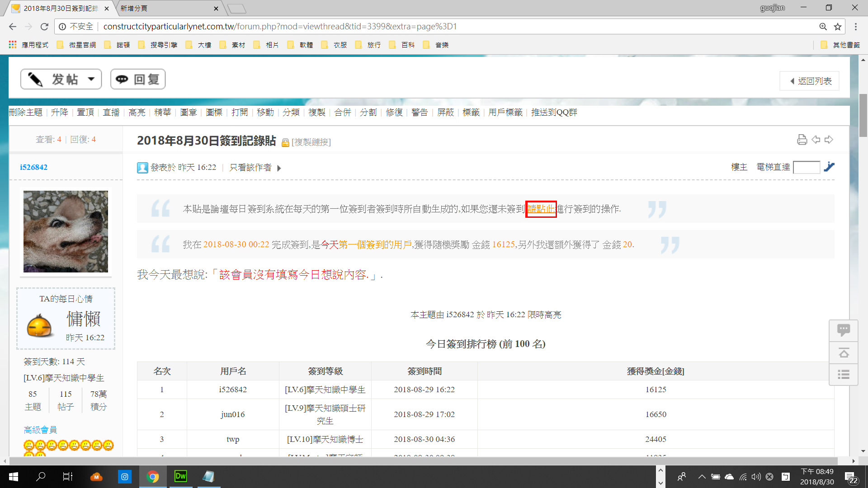
Task: Click floating quick reply bubble icon
Action: tap(843, 330)
